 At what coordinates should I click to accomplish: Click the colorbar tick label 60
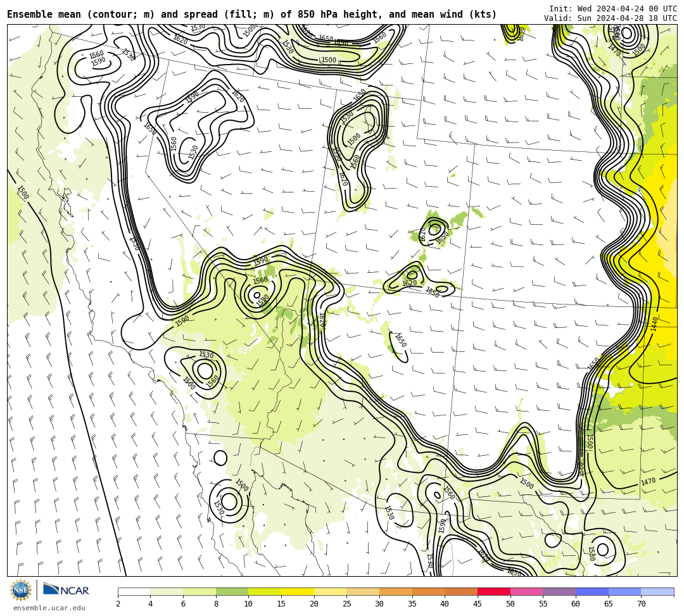(576, 604)
